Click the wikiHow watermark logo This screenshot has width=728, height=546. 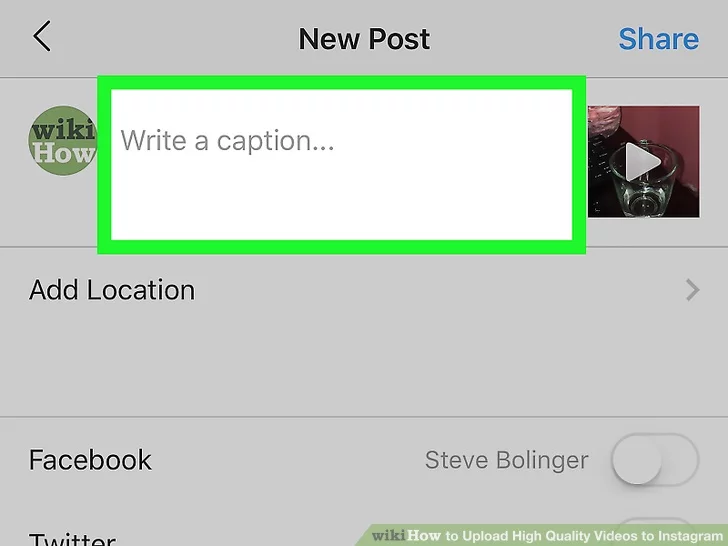tap(406, 535)
